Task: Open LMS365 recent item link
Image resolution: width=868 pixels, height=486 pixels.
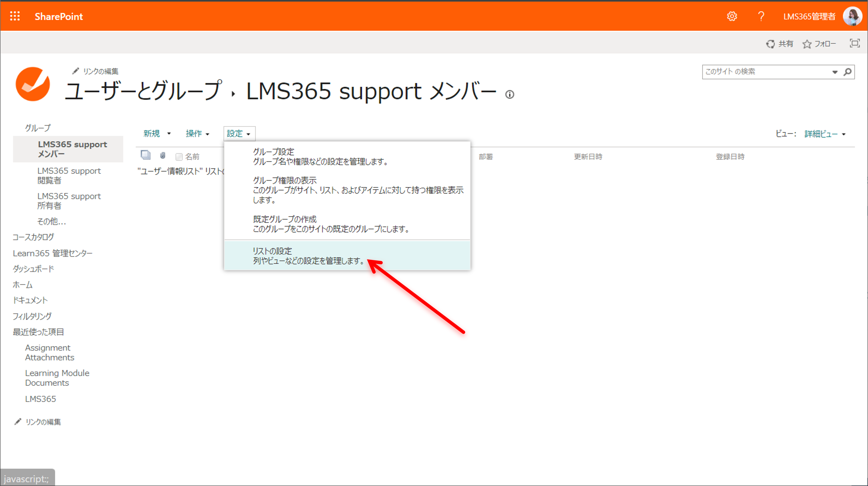Action: pyautogui.click(x=41, y=399)
